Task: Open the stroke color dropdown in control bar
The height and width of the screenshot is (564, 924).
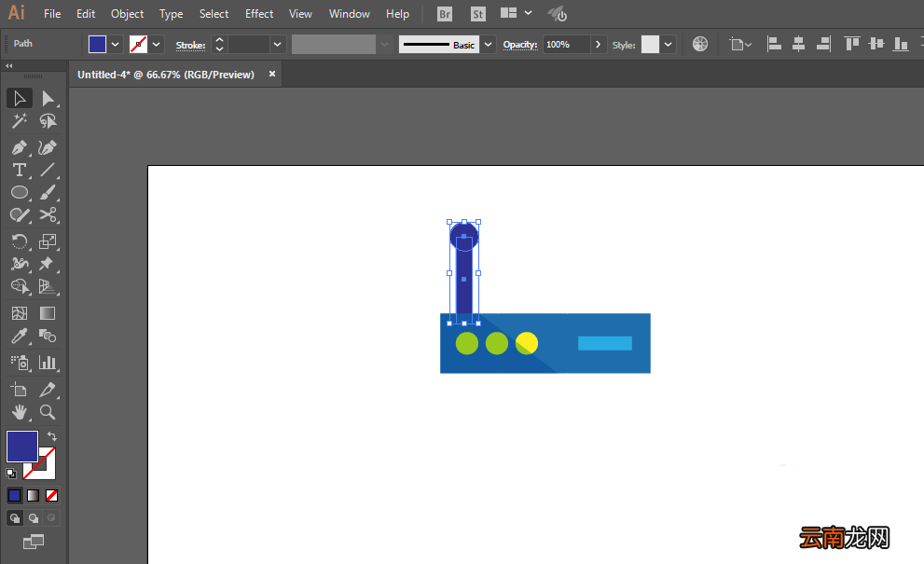Action: pyautogui.click(x=156, y=44)
